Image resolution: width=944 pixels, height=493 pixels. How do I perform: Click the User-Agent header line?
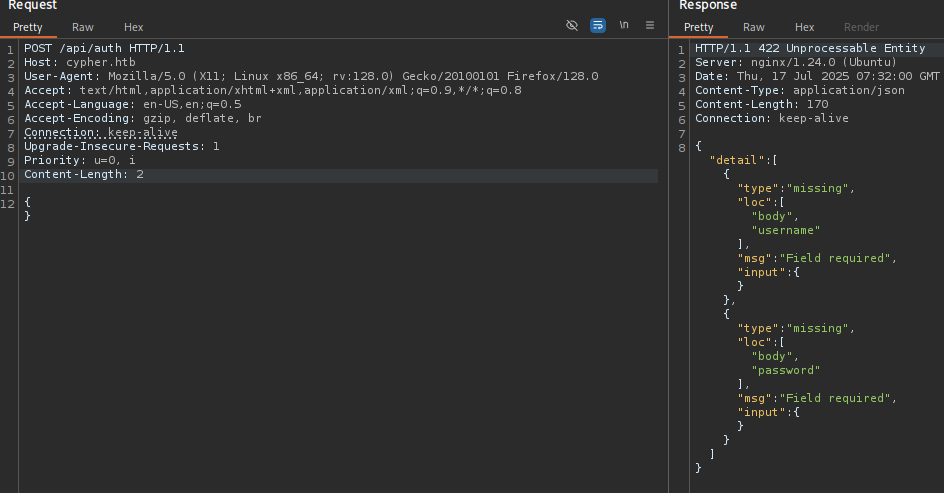(x=311, y=76)
